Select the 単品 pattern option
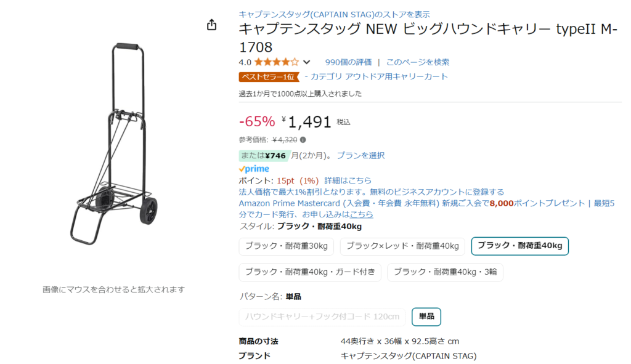Image resolution: width=631 pixels, height=364 pixels. [426, 317]
